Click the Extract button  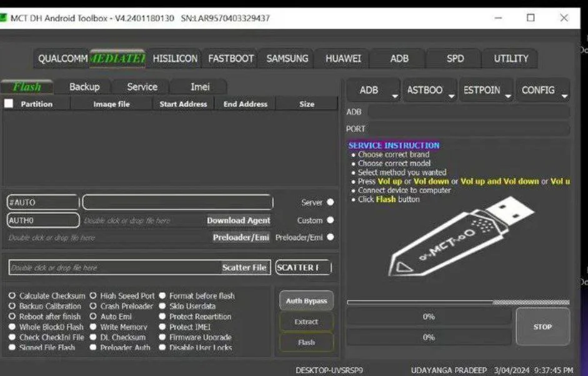click(x=306, y=322)
